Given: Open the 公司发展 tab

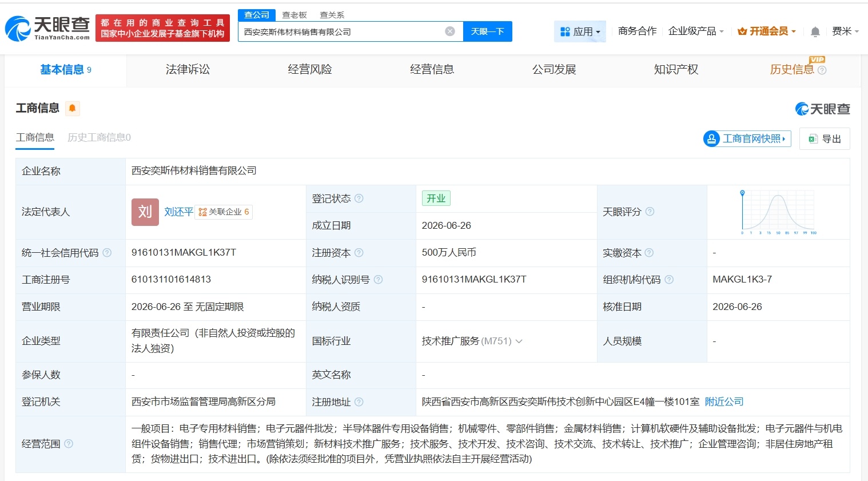Looking at the screenshot, I should click(554, 70).
